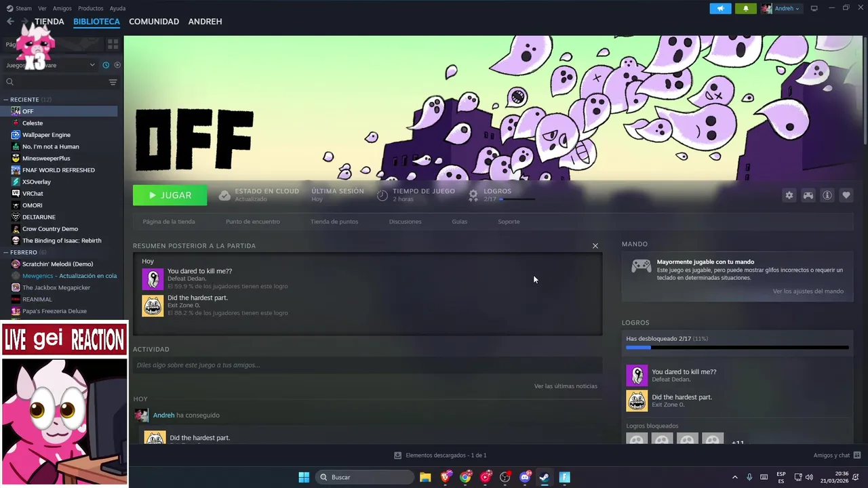Open volume control in system tray
Screen dimensions: 868x488
click(x=809, y=477)
